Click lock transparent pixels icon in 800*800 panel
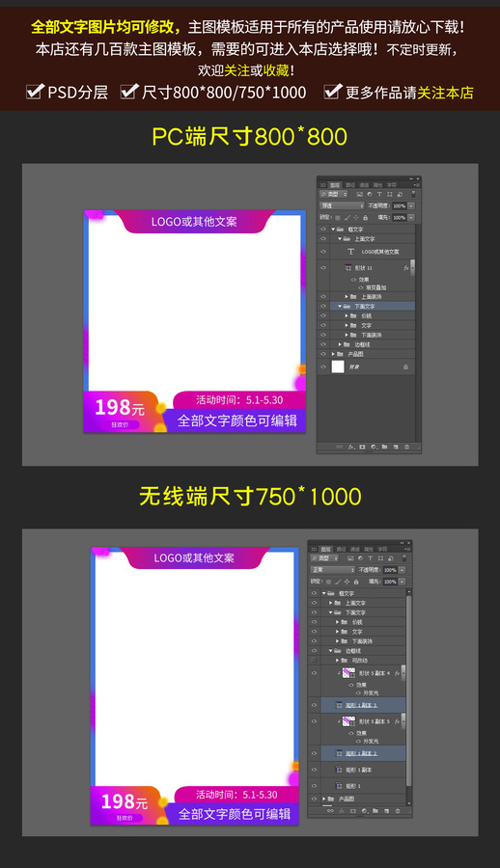This screenshot has width=500, height=868. point(338,218)
